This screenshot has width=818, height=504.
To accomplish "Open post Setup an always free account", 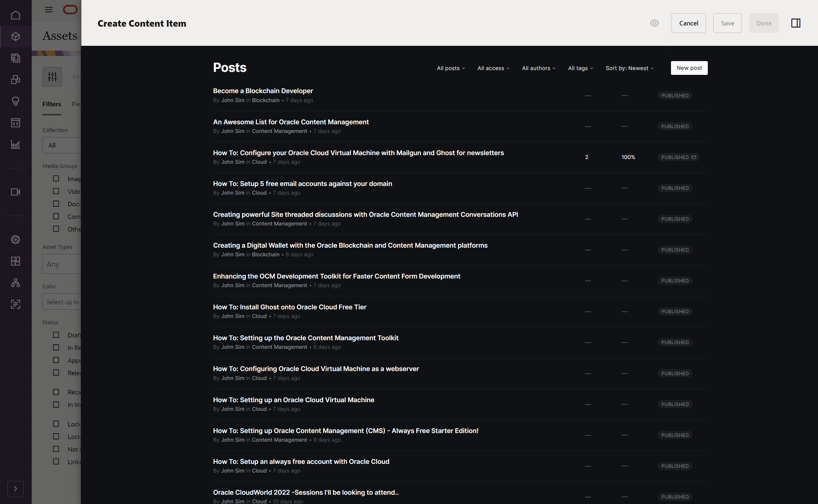I will [x=301, y=461].
